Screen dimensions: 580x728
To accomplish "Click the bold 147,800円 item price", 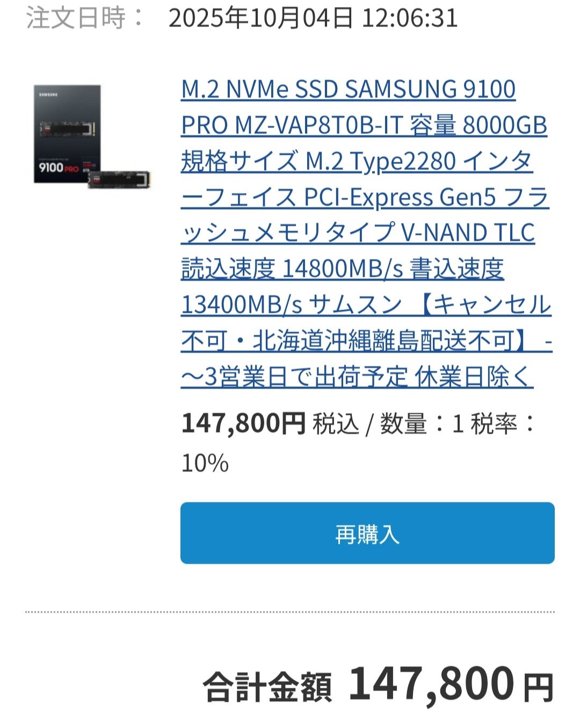I will (x=243, y=423).
